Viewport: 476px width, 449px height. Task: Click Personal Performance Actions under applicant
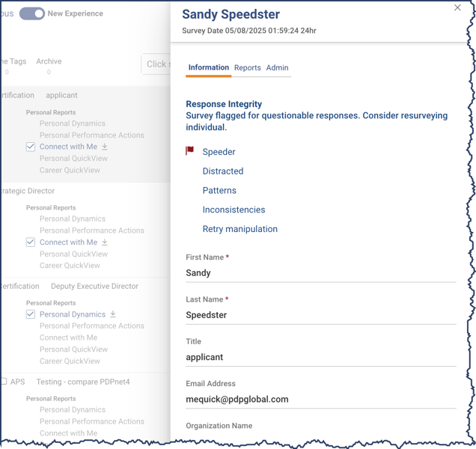click(x=92, y=135)
